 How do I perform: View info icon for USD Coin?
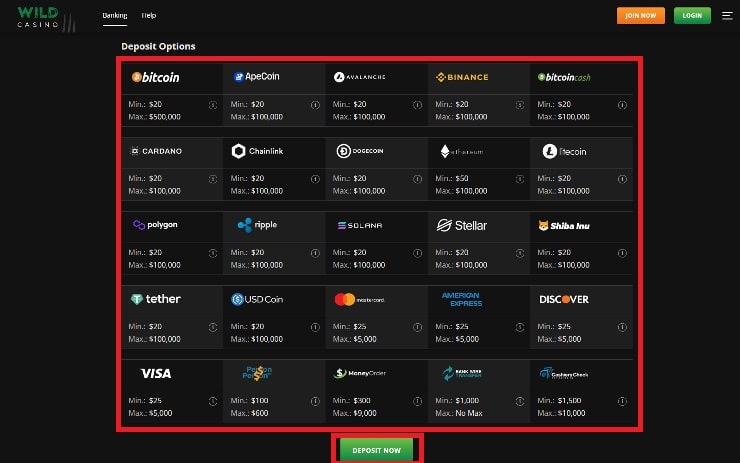coord(315,327)
